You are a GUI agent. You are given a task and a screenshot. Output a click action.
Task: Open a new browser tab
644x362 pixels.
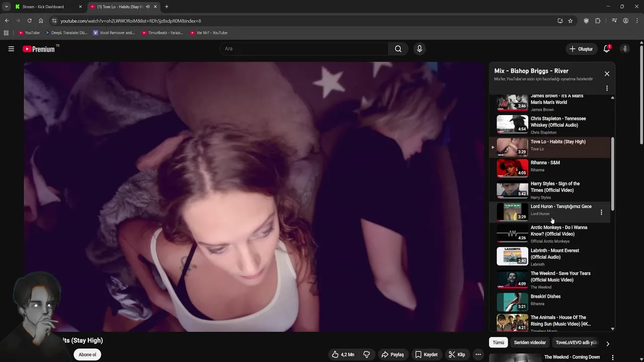click(167, 7)
